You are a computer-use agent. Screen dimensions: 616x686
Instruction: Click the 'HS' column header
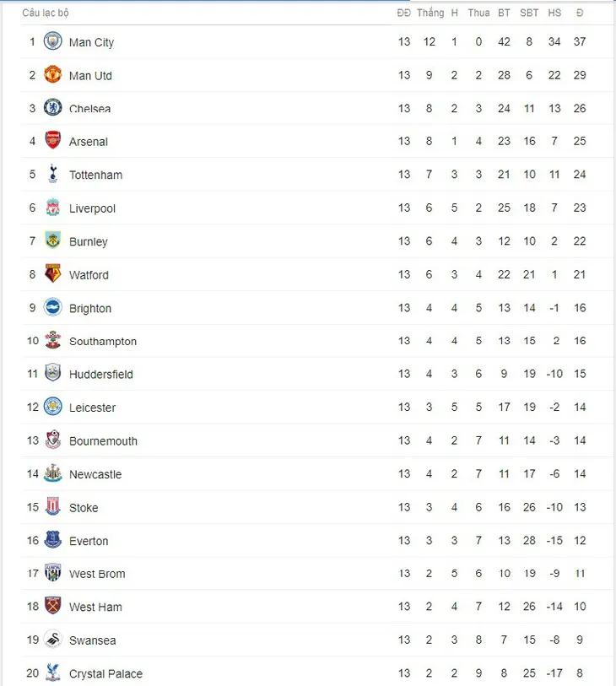coord(554,13)
